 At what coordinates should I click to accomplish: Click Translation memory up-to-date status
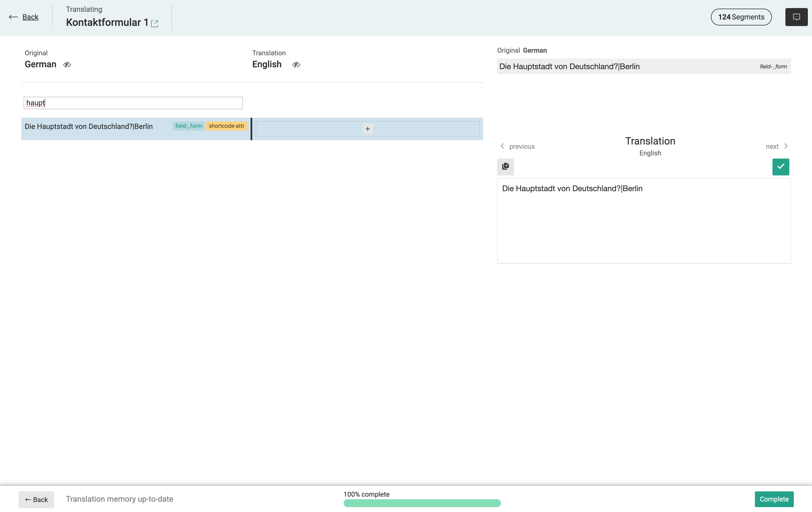coord(119,499)
